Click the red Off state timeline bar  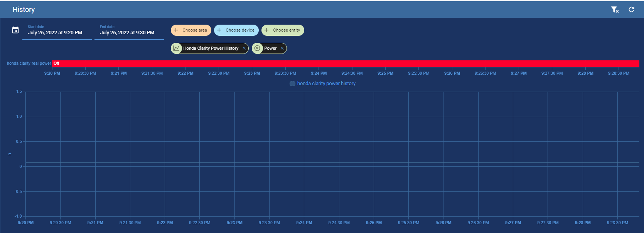coord(347,64)
